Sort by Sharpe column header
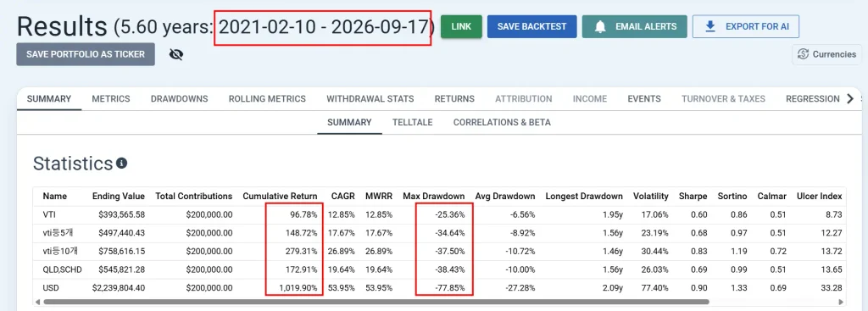Image resolution: width=868 pixels, height=311 pixels. click(693, 196)
